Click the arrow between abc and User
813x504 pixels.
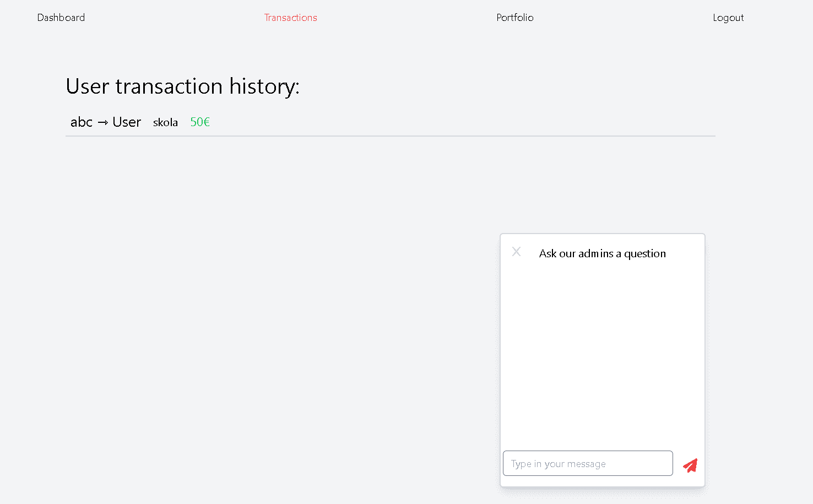coord(102,123)
